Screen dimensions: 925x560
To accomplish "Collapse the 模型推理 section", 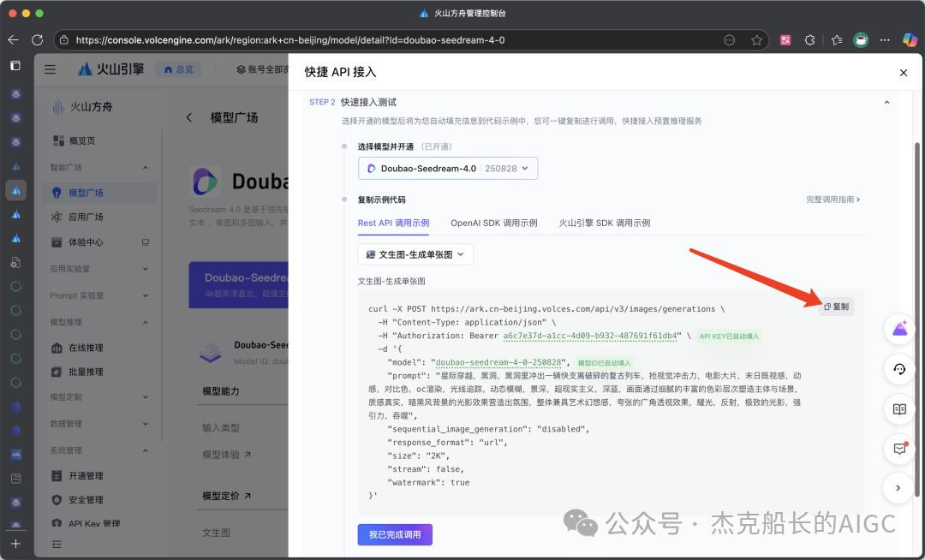I will click(x=145, y=323).
